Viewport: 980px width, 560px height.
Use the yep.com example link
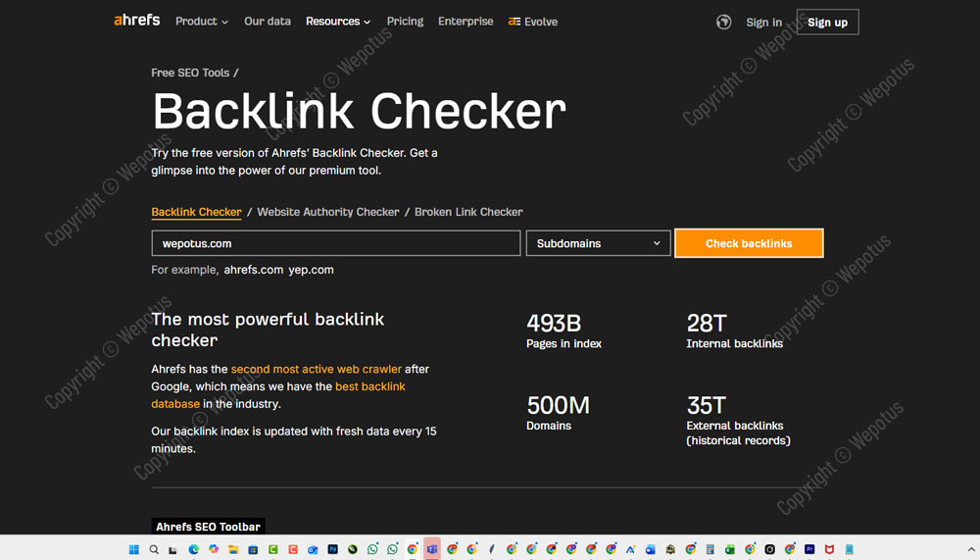pos(311,270)
